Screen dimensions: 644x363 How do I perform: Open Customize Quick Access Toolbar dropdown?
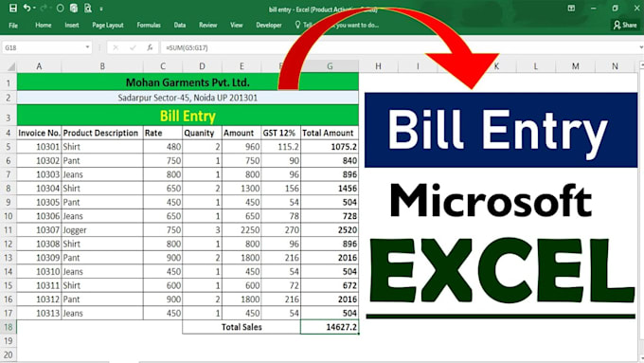pos(101,9)
